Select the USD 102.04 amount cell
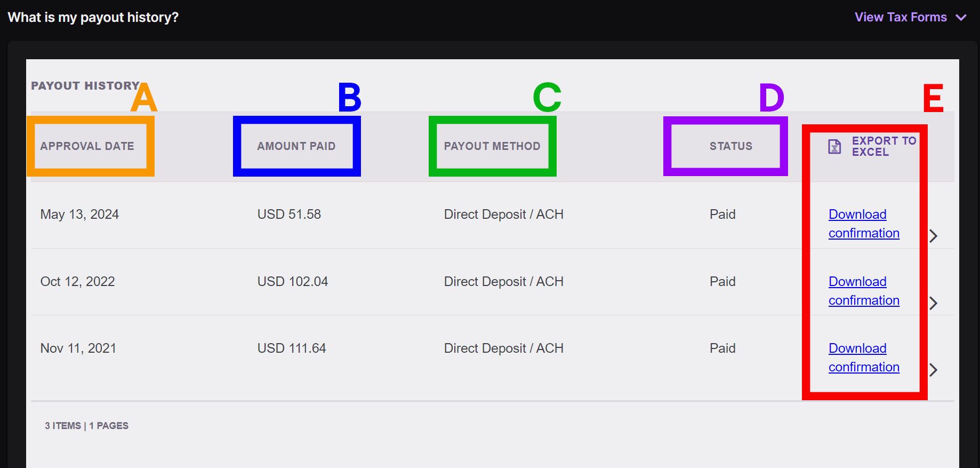 coord(293,282)
